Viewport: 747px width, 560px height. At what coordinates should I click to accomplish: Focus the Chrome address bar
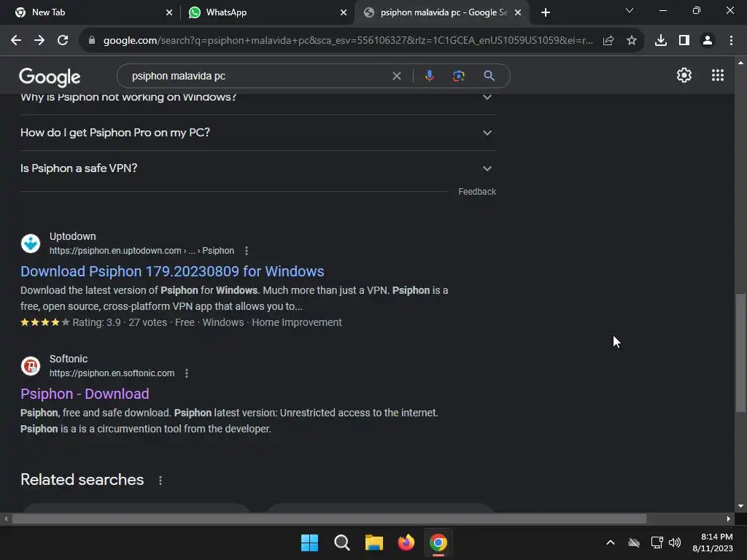(x=348, y=41)
